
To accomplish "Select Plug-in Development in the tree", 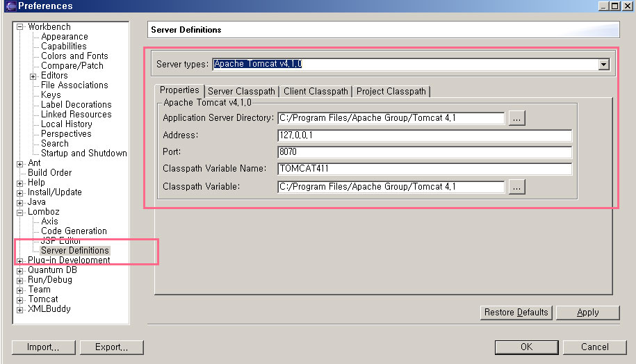I will [69, 260].
